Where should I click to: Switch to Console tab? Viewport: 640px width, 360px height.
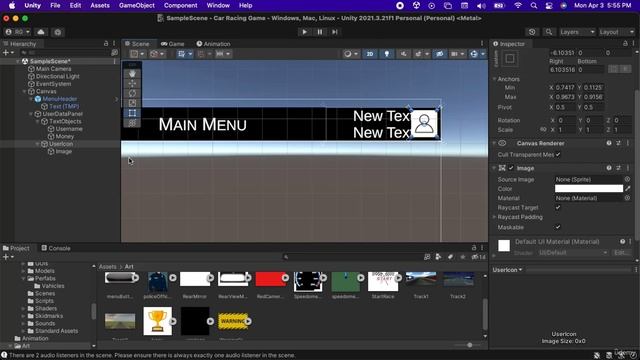pyautogui.click(x=56, y=248)
